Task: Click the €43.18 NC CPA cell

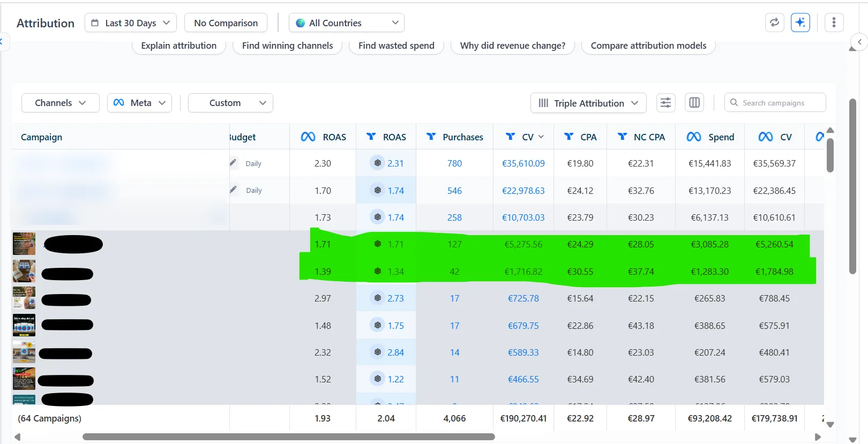Action: coord(641,326)
